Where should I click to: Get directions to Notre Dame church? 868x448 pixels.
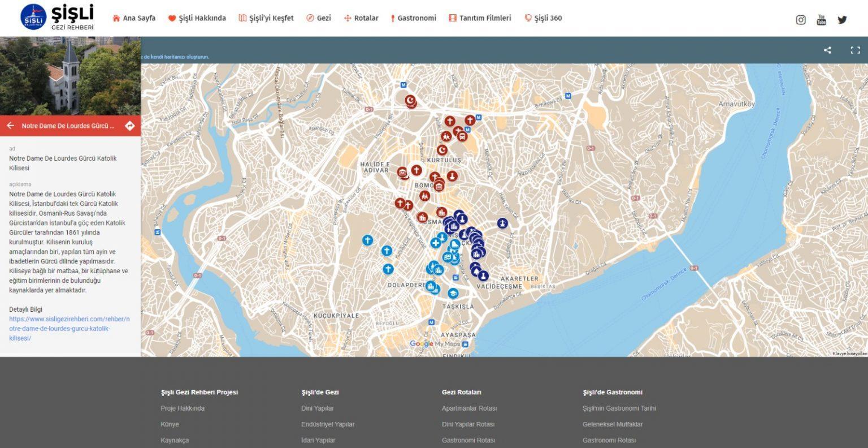pyautogui.click(x=129, y=126)
